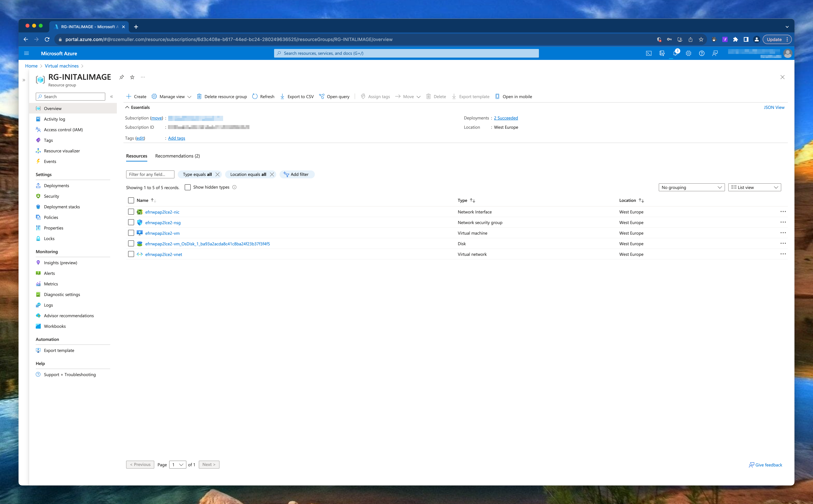
Task: Open portal settings gear icon
Action: (x=688, y=53)
